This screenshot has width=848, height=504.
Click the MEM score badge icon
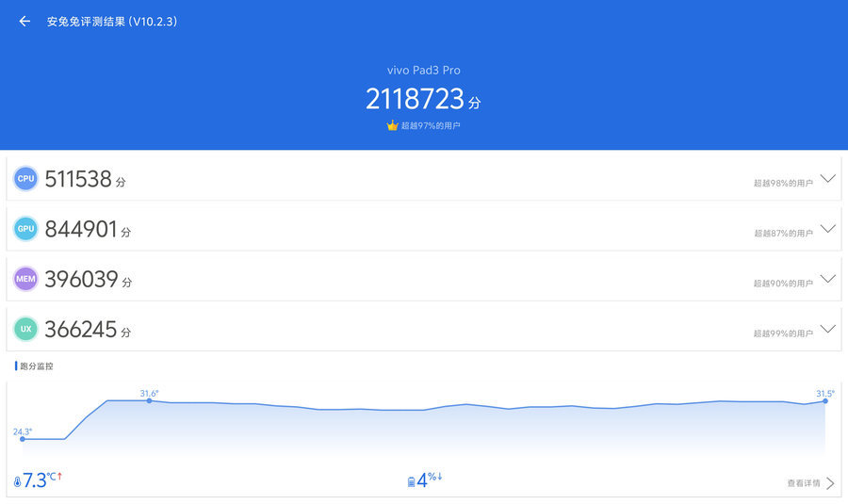pyautogui.click(x=25, y=279)
